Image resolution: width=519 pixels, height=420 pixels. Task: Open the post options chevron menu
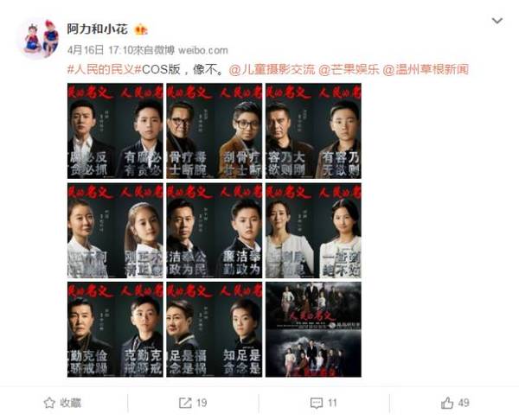tap(497, 21)
